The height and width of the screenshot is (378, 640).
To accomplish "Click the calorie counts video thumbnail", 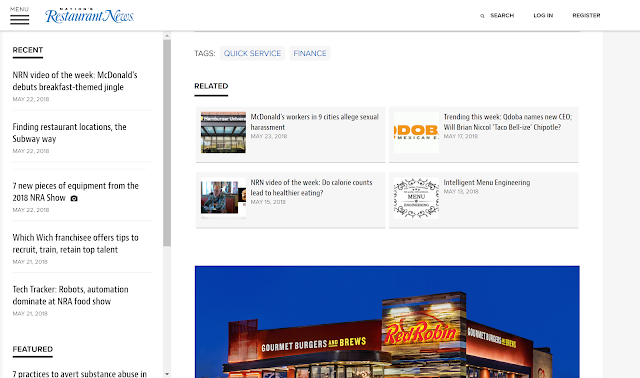I will click(223, 198).
